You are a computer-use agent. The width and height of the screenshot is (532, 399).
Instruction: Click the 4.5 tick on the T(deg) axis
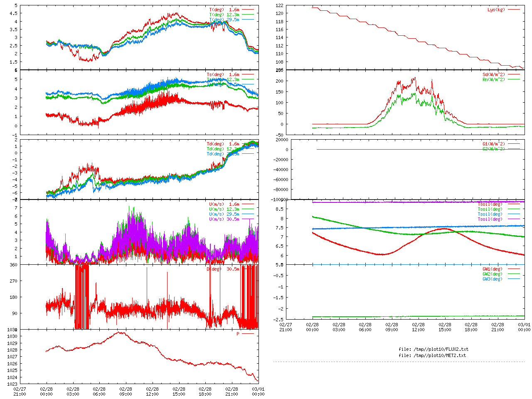point(13,13)
